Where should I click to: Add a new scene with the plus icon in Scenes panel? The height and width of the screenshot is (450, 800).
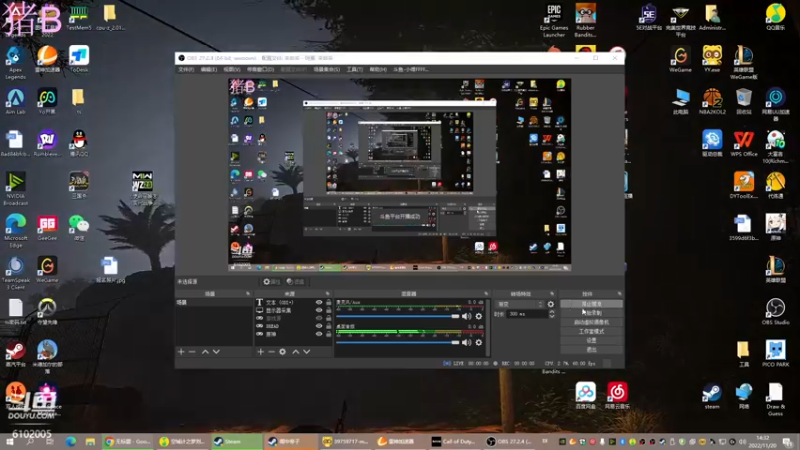181,352
